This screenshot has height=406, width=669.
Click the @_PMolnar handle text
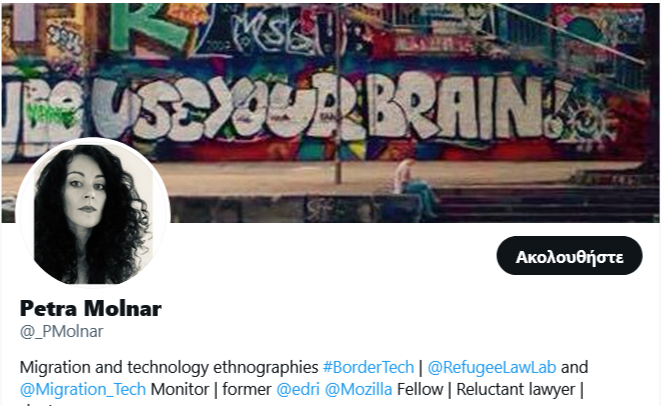[61, 331]
